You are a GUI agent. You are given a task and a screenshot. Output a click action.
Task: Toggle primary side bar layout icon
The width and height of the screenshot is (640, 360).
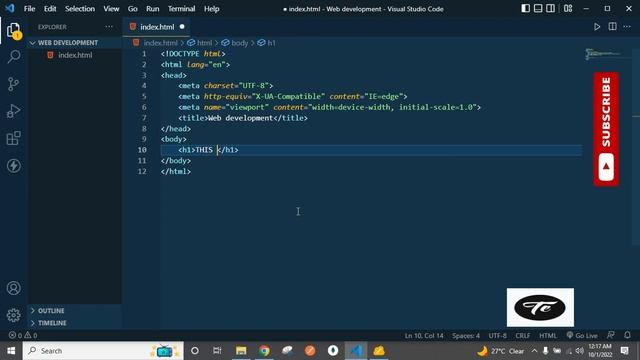click(x=526, y=9)
